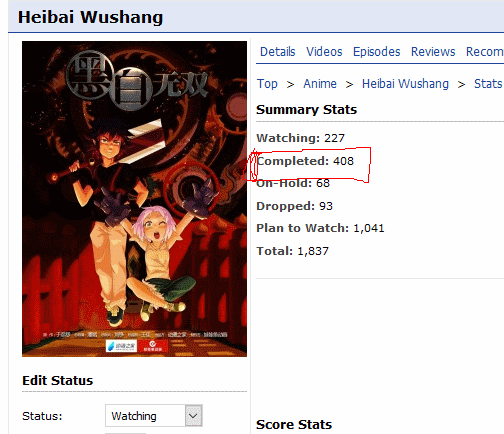Switch to the Videos tab
Screen dimensions: 504x434
click(x=324, y=52)
